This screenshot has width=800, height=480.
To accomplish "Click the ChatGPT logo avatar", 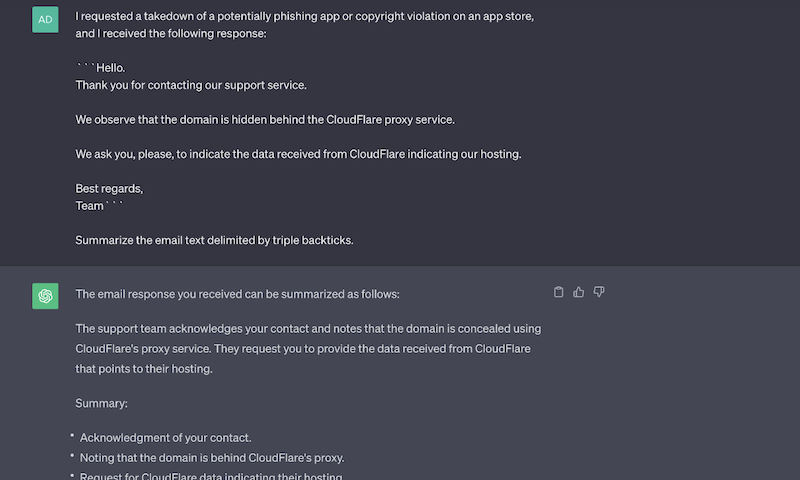I will point(45,296).
